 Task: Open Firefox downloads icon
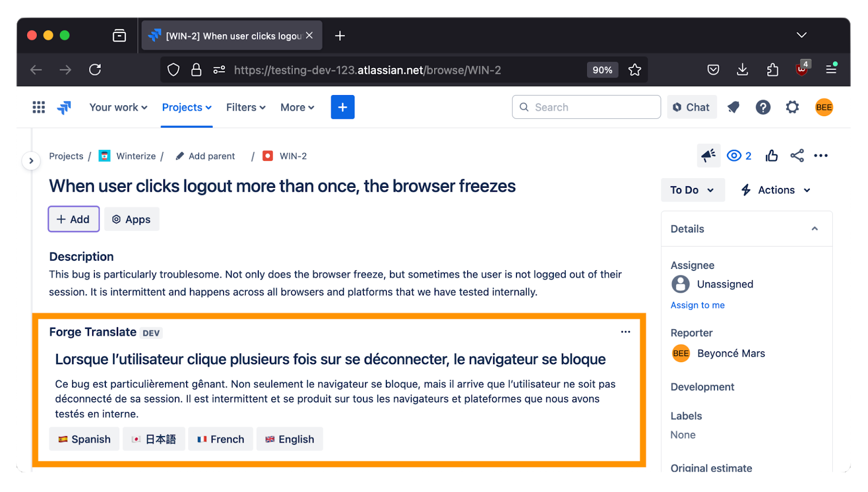tap(742, 70)
